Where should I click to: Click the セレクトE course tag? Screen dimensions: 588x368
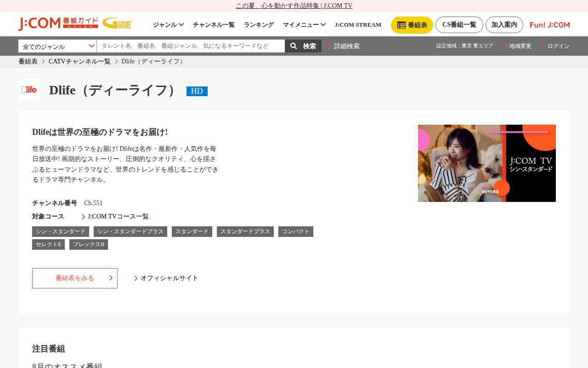49,244
